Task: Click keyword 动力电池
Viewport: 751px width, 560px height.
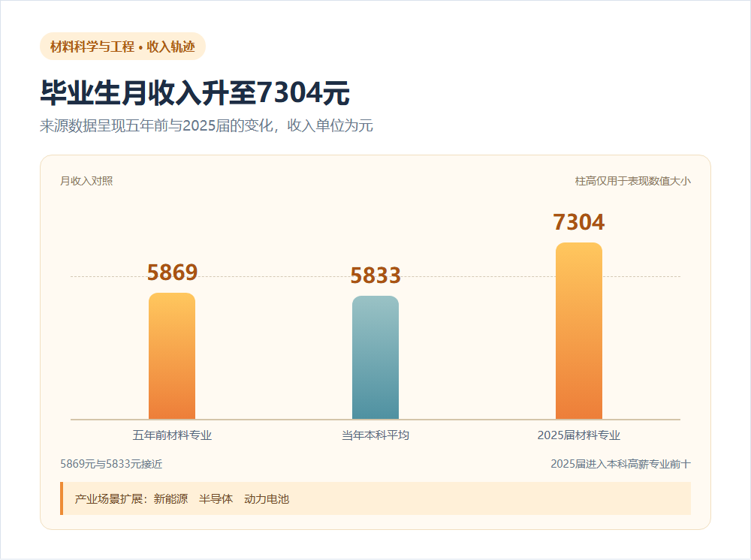Action: (x=267, y=498)
